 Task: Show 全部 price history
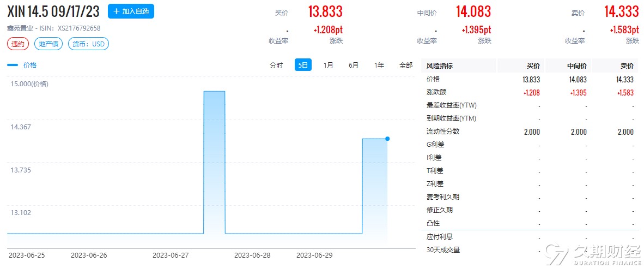[x=406, y=65]
